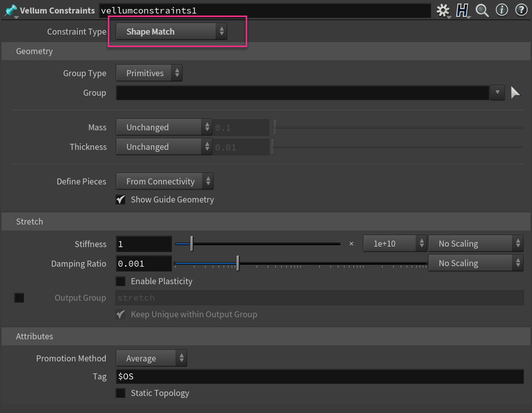
Task: Enable the Output Group toggle checkbox
Action: pyautogui.click(x=19, y=298)
